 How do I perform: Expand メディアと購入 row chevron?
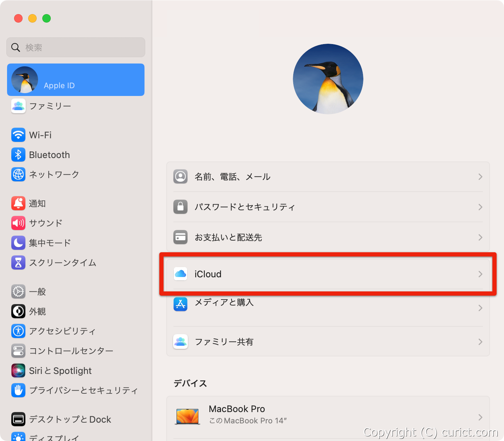click(x=480, y=308)
